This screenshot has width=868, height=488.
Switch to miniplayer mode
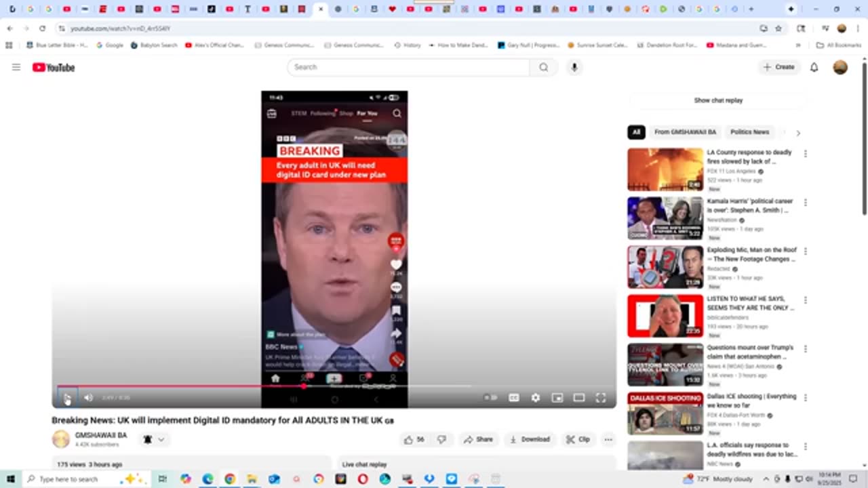(557, 398)
